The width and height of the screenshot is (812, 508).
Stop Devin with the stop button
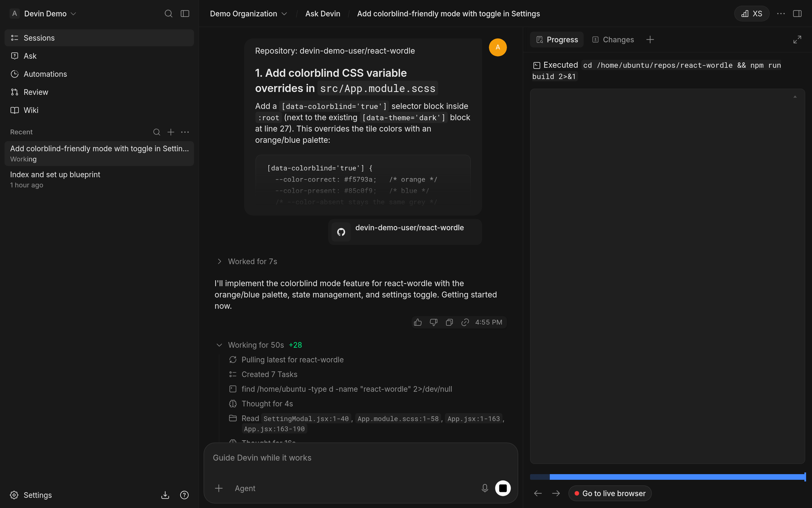coord(503,488)
